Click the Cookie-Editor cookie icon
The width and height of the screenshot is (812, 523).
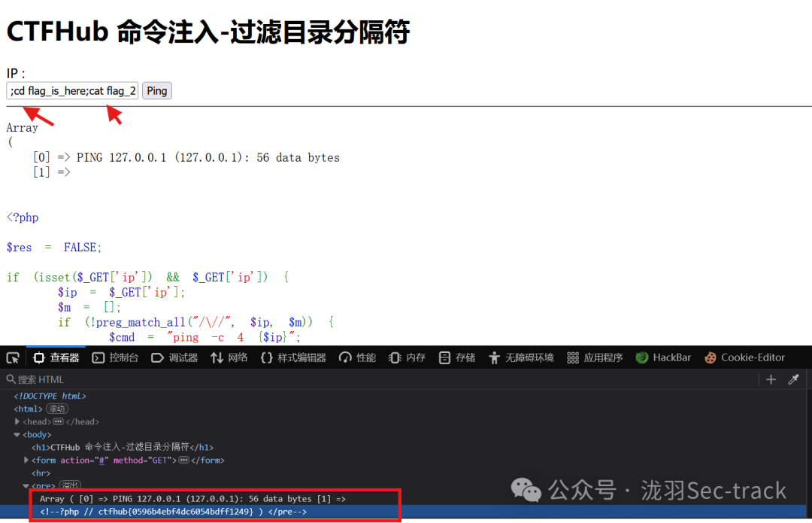click(710, 357)
